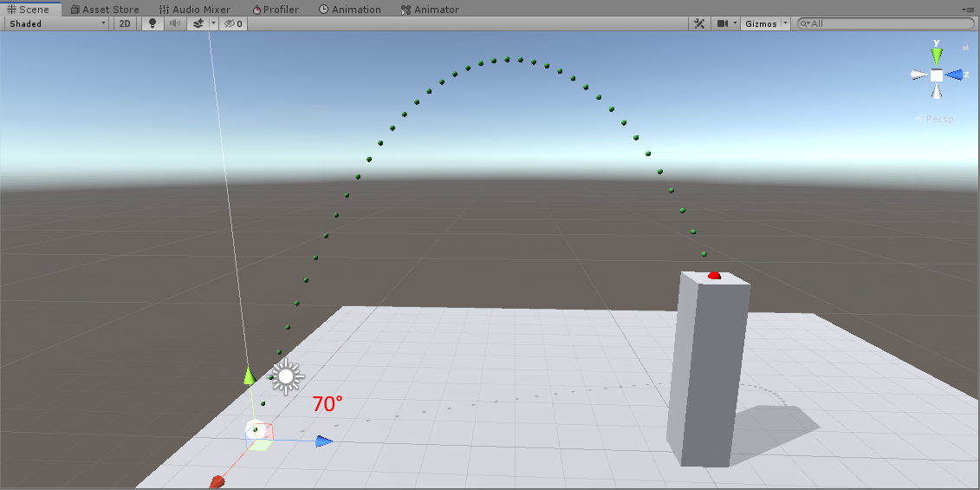Toggle scene lighting lightbulb
The width and height of the screenshot is (980, 490).
[152, 23]
